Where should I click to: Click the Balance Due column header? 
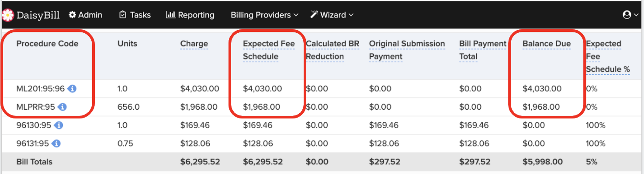547,44
